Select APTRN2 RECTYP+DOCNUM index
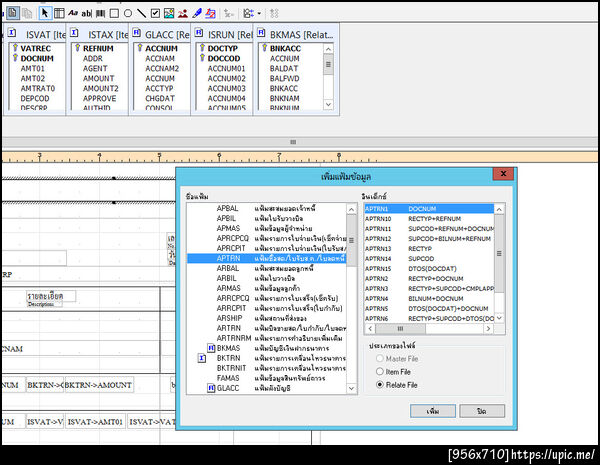Screen dimensions: 600x465 pyautogui.click(x=429, y=279)
